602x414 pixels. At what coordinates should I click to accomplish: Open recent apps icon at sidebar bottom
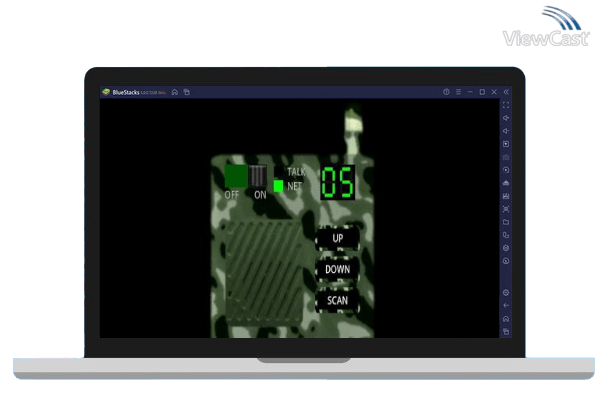pyautogui.click(x=506, y=332)
